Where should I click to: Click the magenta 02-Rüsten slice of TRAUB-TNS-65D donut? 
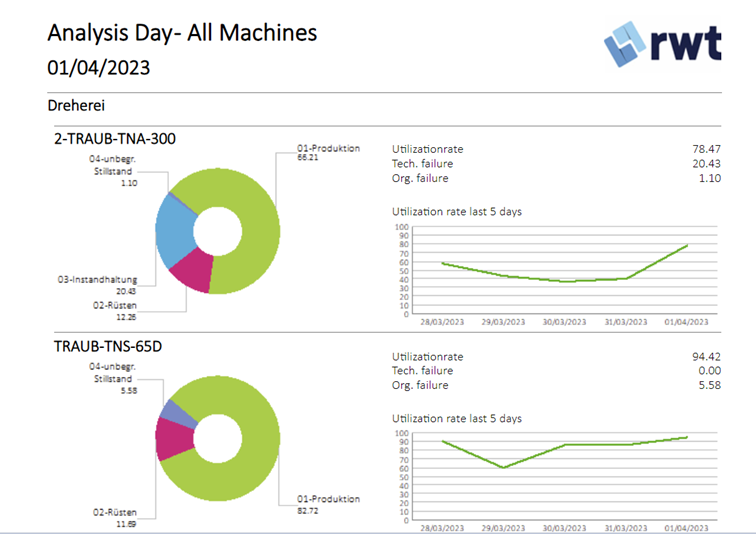click(x=174, y=439)
